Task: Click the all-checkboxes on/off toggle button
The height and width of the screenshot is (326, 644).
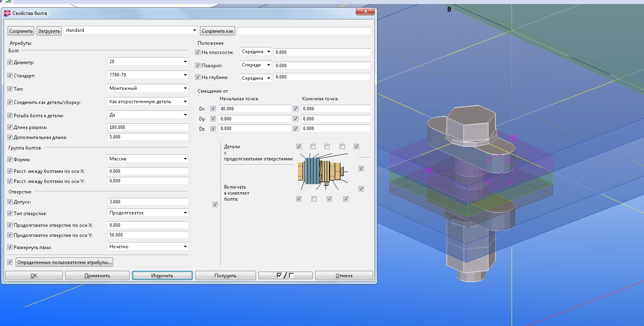Action: point(285,276)
